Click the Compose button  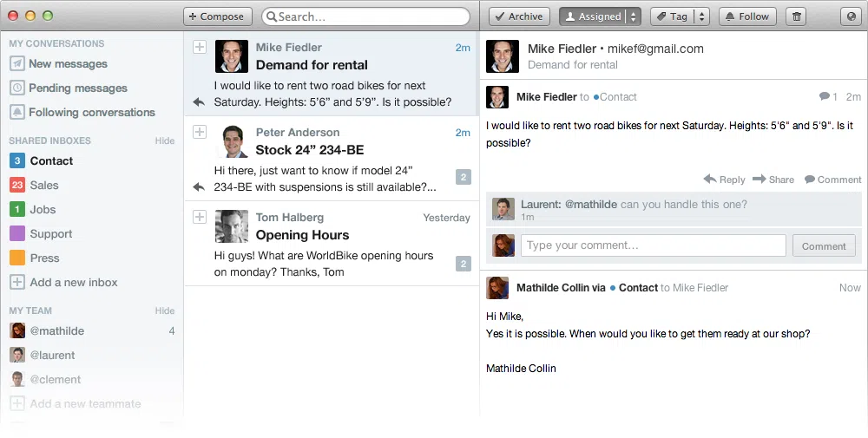coord(218,16)
